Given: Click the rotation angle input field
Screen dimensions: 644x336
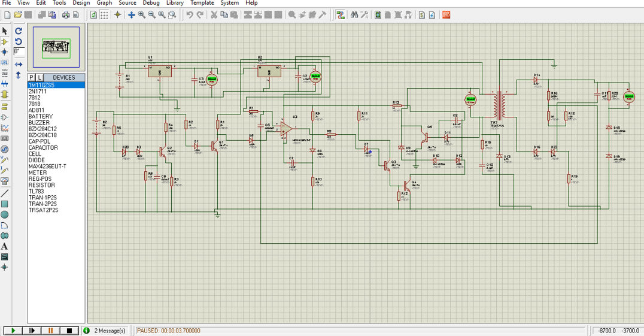Looking at the screenshot, I should [19, 52].
